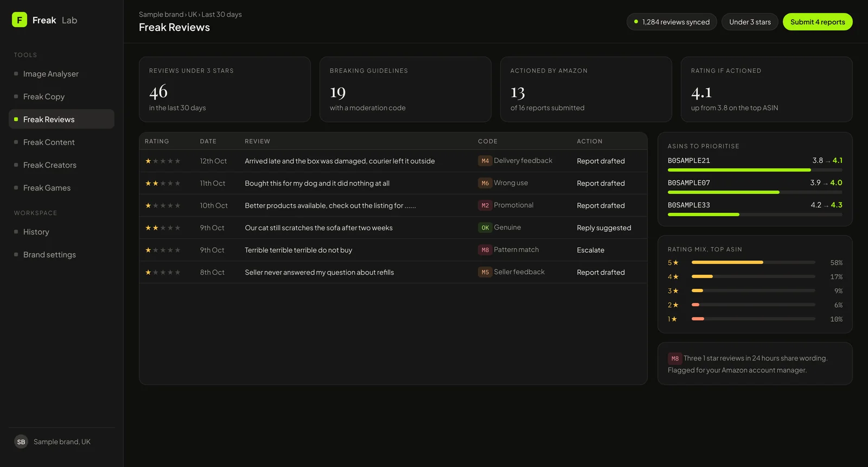This screenshot has width=868, height=467.
Task: Click the M6 code badge
Action: tap(485, 183)
